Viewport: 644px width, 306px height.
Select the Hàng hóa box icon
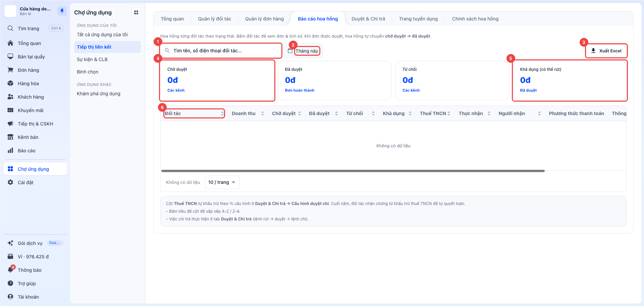coord(10,84)
